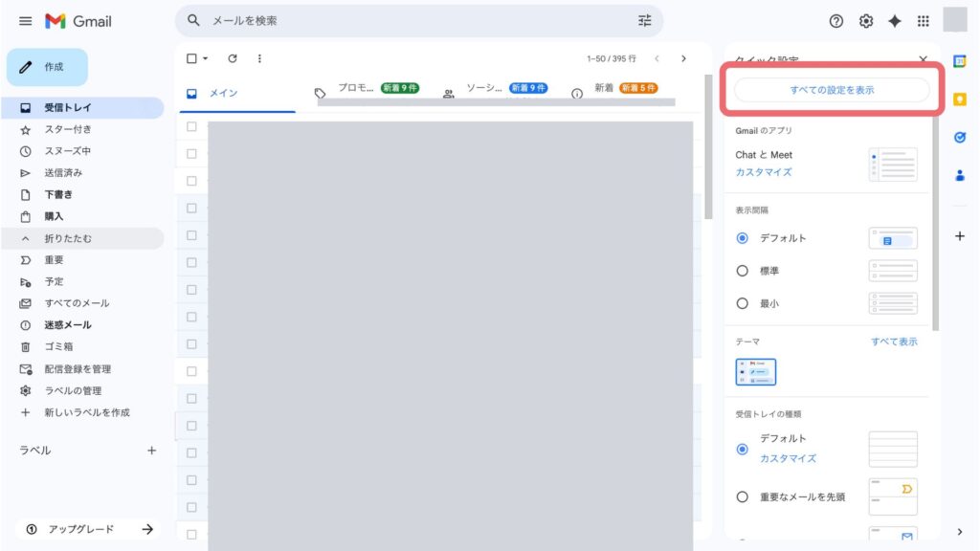Viewport: 980px width, 551px height.
Task: Select the 標準 display density option
Action: [x=743, y=271]
